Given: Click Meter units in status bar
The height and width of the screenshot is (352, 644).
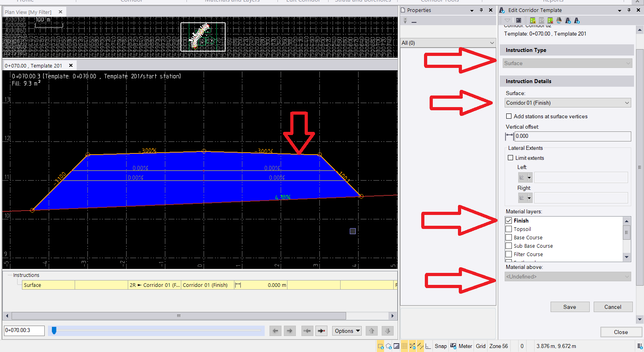Looking at the screenshot, I should [x=466, y=346].
